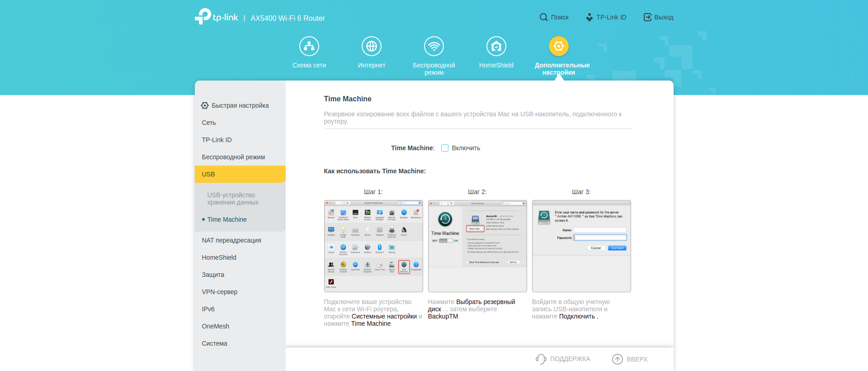Click the HomeShield house icon
Viewport: 868px width, 371px height.
pyautogui.click(x=496, y=46)
